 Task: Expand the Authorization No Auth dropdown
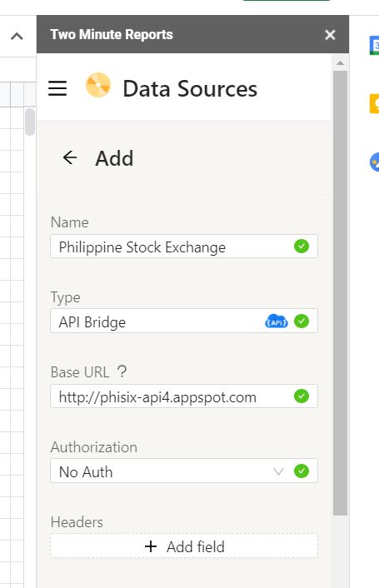pos(184,471)
